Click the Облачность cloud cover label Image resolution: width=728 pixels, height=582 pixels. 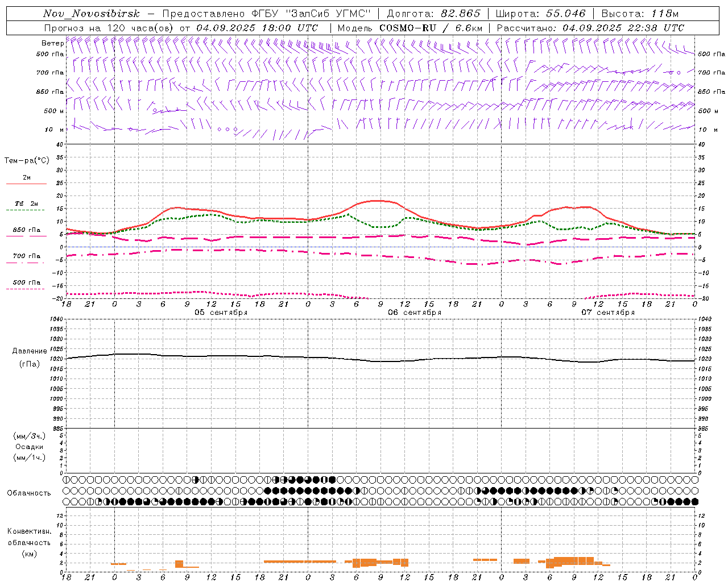[x=29, y=493]
